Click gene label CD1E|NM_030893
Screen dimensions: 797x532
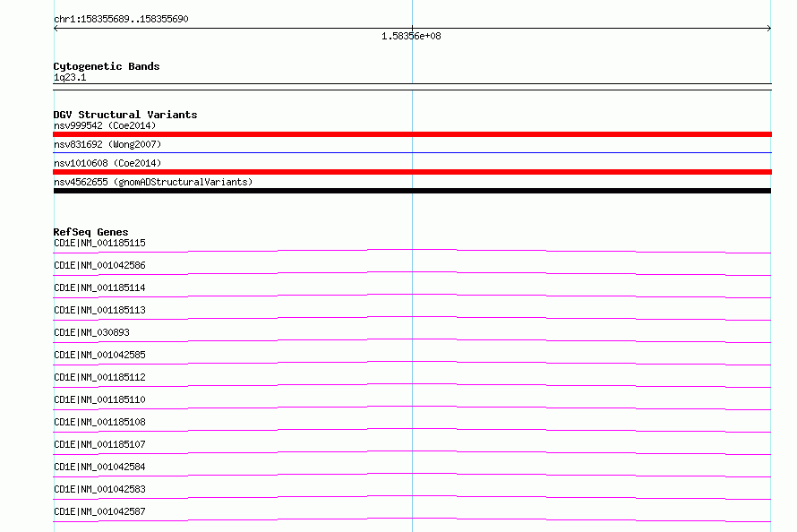coord(91,332)
